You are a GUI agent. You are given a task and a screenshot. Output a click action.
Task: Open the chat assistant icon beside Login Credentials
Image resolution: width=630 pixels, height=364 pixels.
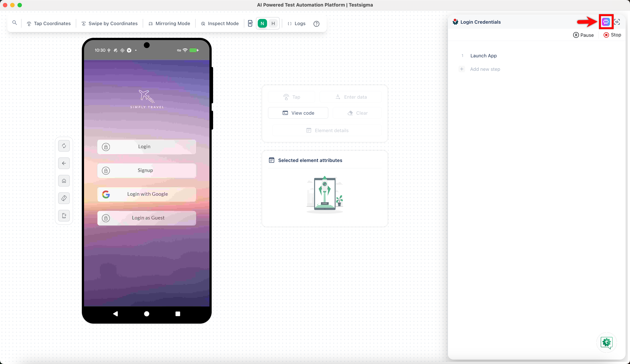pyautogui.click(x=606, y=22)
